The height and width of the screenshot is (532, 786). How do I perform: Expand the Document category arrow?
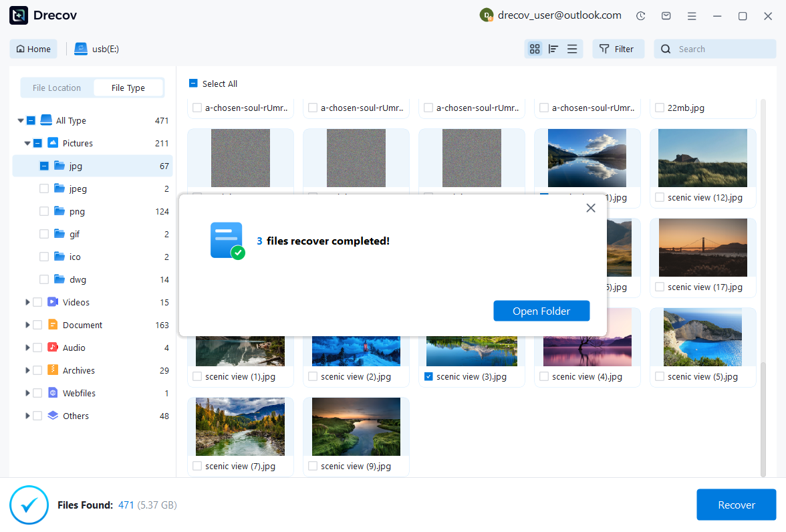coord(27,325)
